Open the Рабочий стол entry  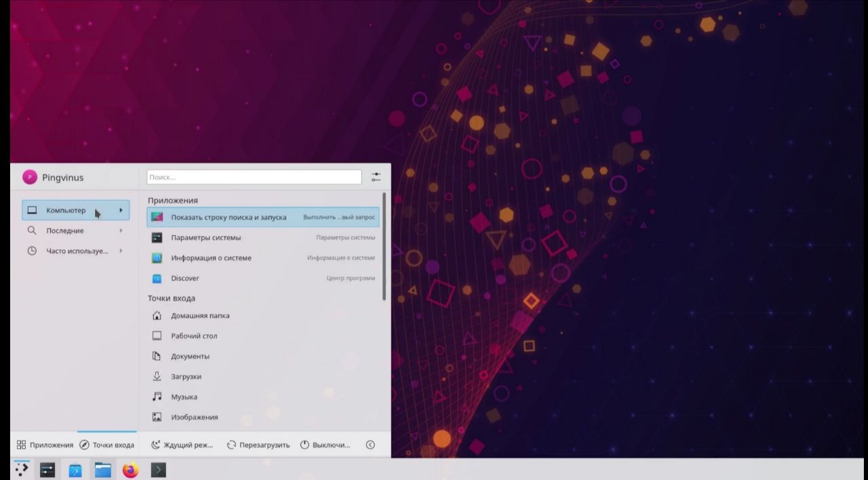coord(263,336)
